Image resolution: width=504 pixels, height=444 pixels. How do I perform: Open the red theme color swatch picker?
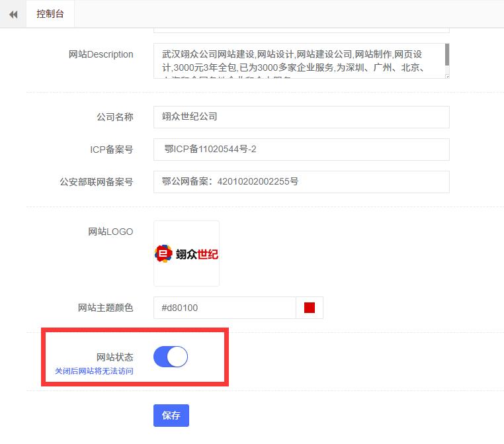point(309,308)
